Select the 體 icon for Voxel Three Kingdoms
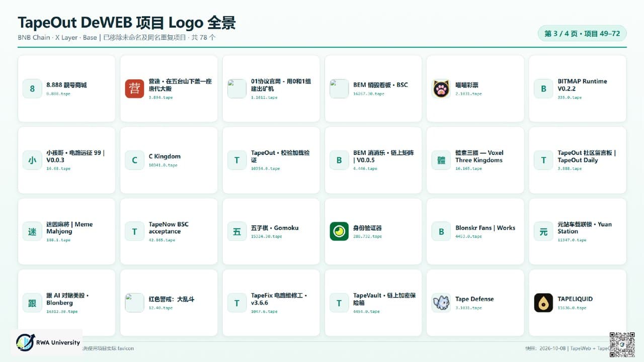 [x=441, y=160]
